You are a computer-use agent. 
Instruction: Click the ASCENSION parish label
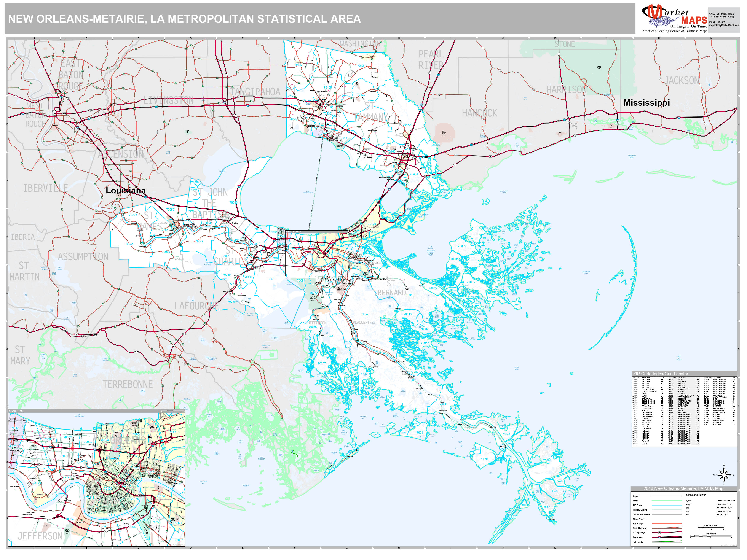(x=121, y=154)
